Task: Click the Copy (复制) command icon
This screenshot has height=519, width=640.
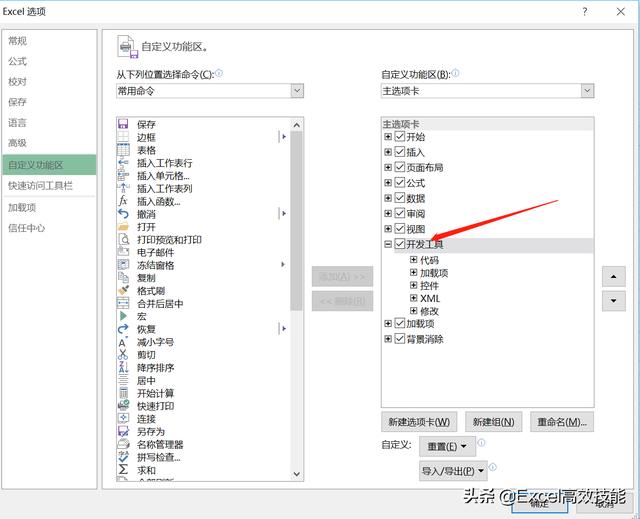Action: click(123, 278)
